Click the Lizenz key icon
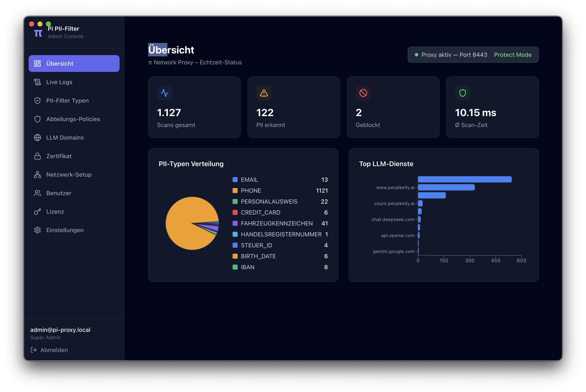The image size is (586, 392). point(37,212)
